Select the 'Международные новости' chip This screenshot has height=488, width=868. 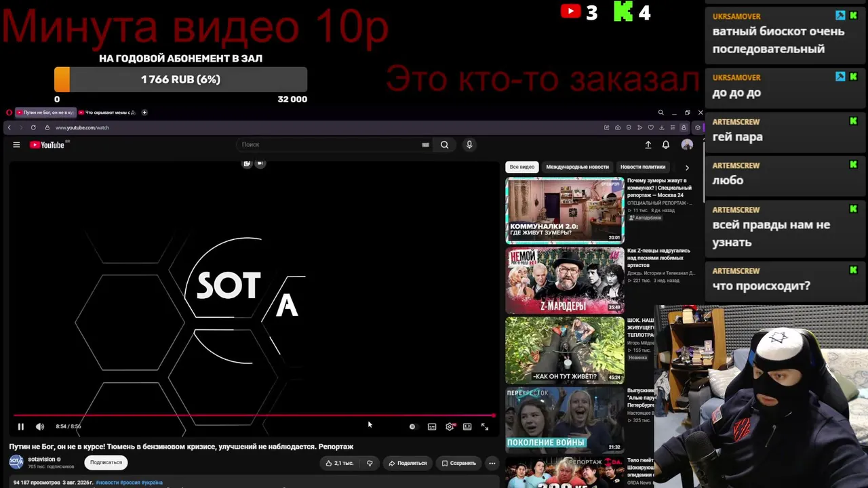click(x=578, y=167)
